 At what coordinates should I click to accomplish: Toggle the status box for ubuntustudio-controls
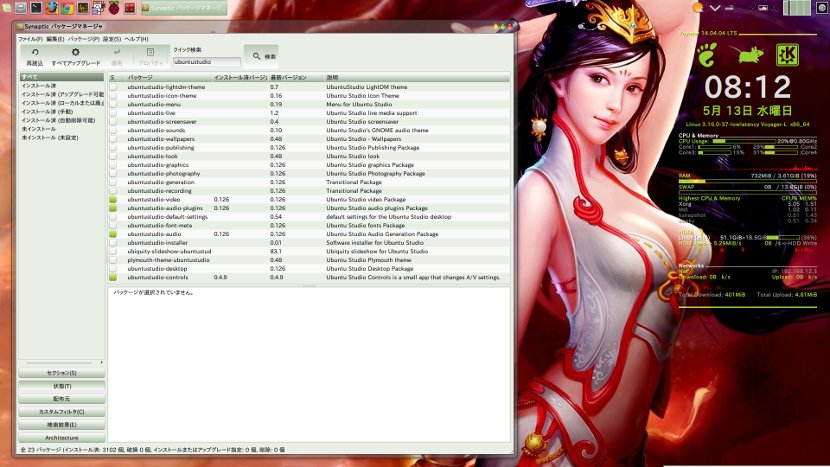113,277
